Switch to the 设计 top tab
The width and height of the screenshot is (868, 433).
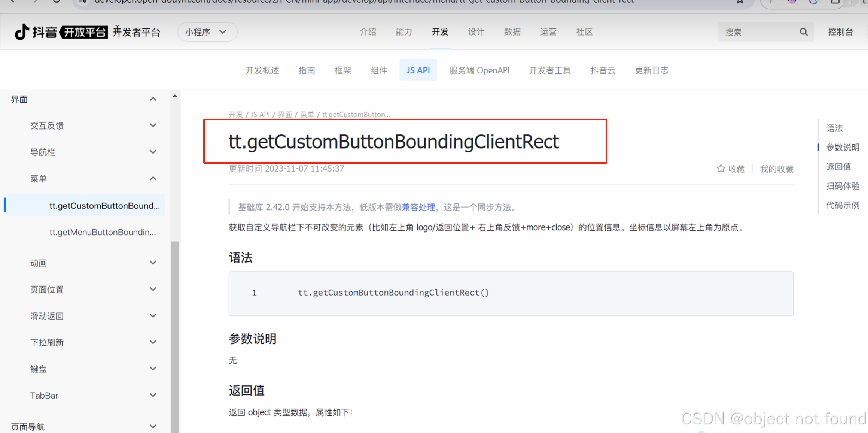[476, 32]
